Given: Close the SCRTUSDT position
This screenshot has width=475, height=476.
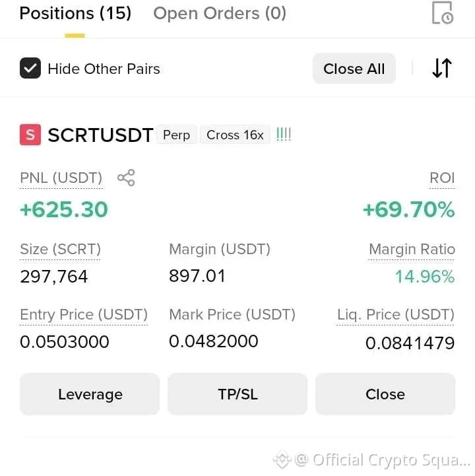Looking at the screenshot, I should [x=385, y=394].
